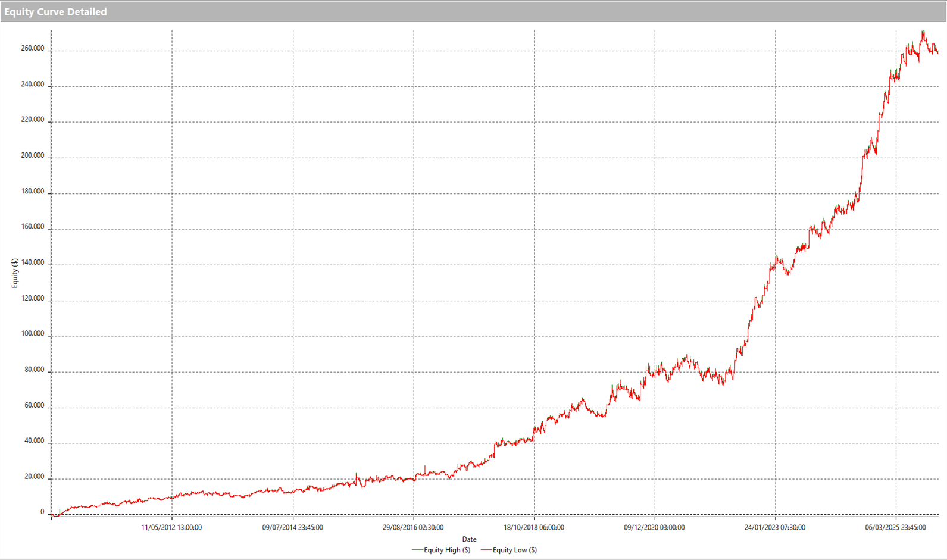Click the Equity Low ($) legend label
947x560 pixels.
[x=514, y=550]
